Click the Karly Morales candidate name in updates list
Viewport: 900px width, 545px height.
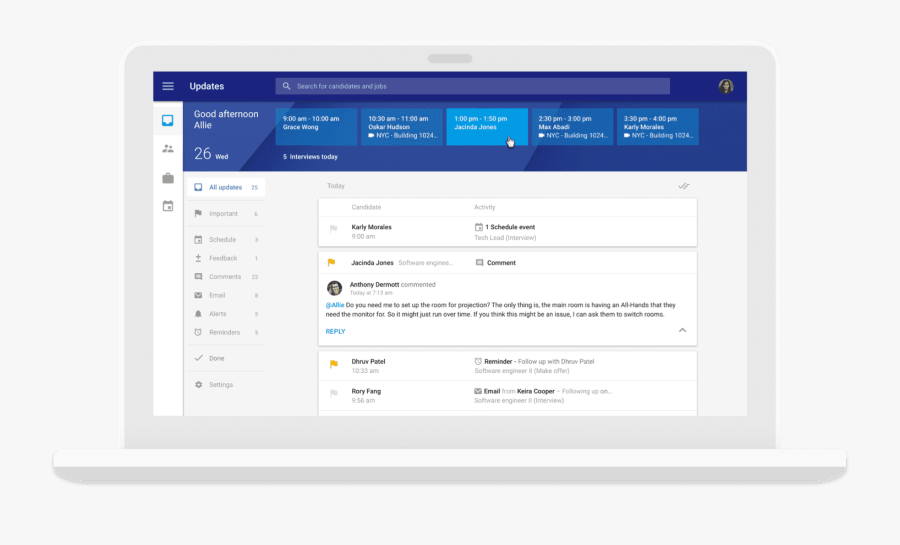371,227
